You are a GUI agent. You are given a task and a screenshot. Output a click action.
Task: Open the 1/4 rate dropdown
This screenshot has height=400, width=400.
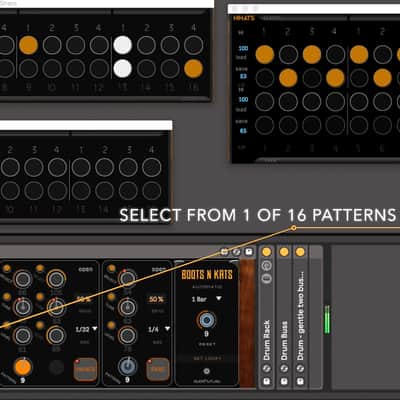[159, 329]
